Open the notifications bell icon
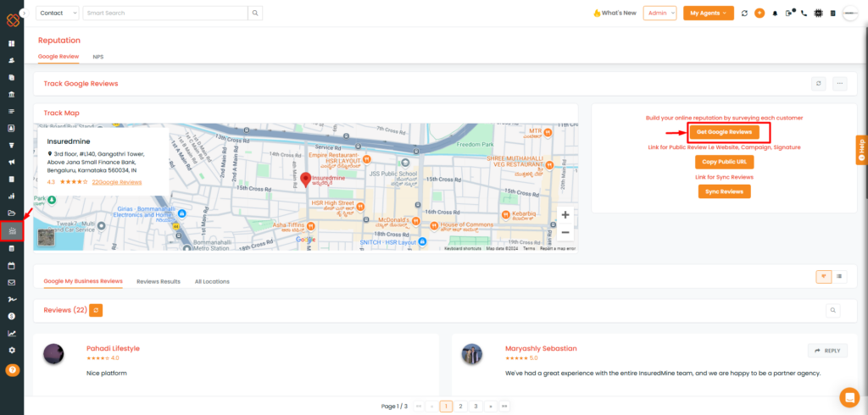The height and width of the screenshot is (415, 868). pos(775,13)
